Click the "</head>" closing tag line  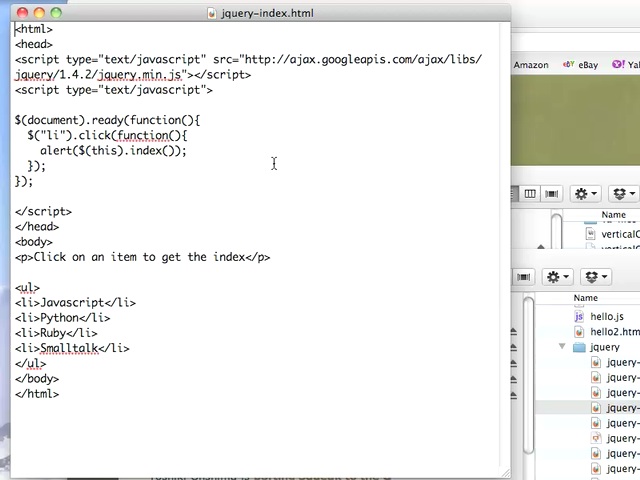pyautogui.click(x=37, y=227)
